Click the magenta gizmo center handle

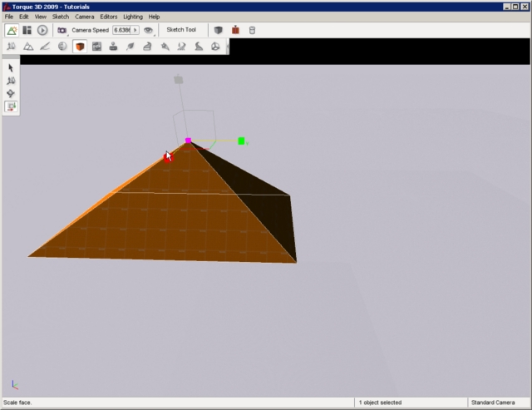point(189,141)
